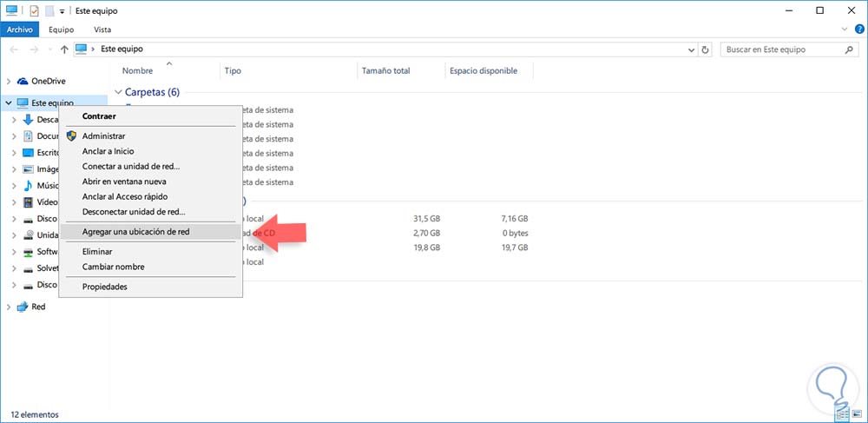Expand the ribbon with the chevron near Help
Viewport: 868px width, 423px height.
845,29
